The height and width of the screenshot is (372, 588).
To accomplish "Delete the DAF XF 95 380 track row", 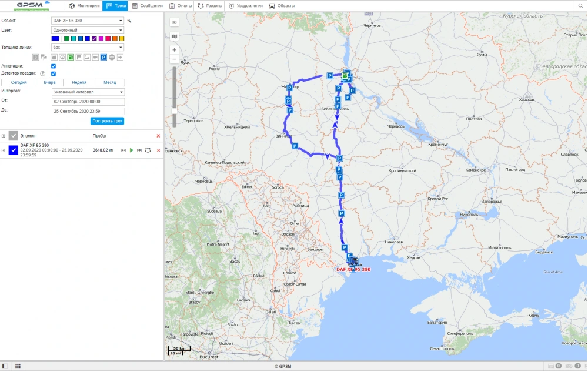I will (x=158, y=150).
